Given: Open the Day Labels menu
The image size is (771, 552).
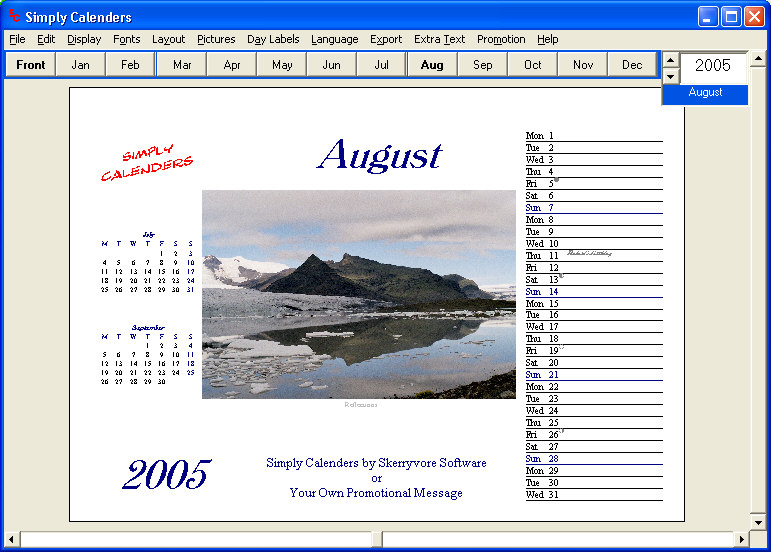Looking at the screenshot, I should pyautogui.click(x=273, y=39).
